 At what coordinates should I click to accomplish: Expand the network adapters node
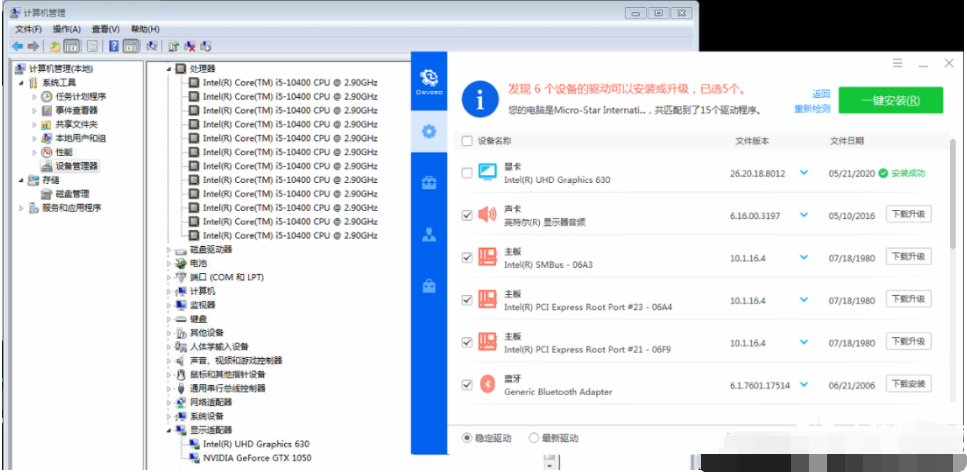point(168,402)
